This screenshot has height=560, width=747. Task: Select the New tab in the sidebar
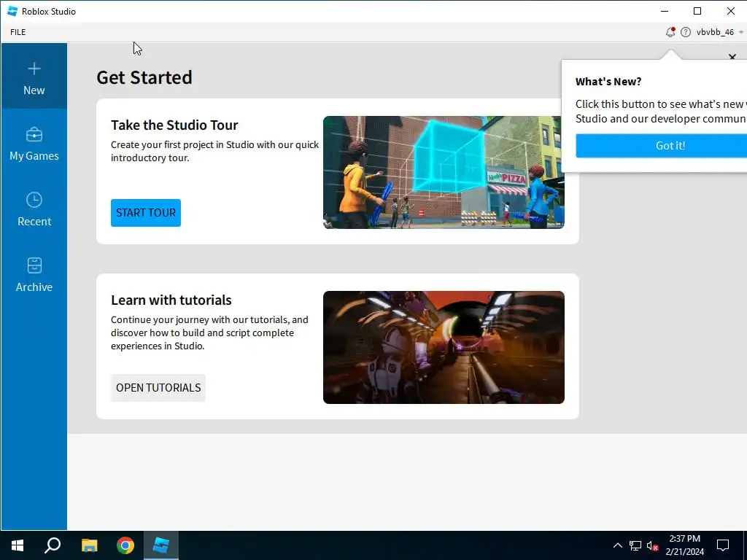coord(34,76)
